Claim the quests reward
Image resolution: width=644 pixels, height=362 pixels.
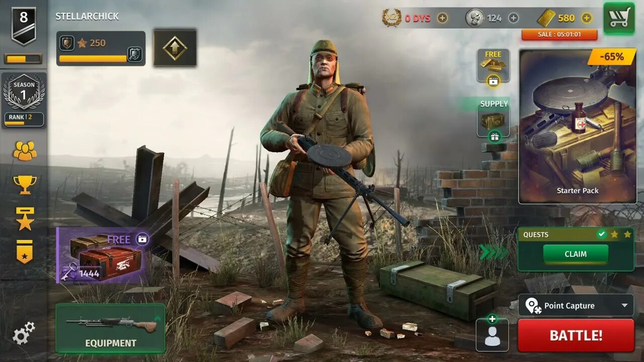point(576,254)
